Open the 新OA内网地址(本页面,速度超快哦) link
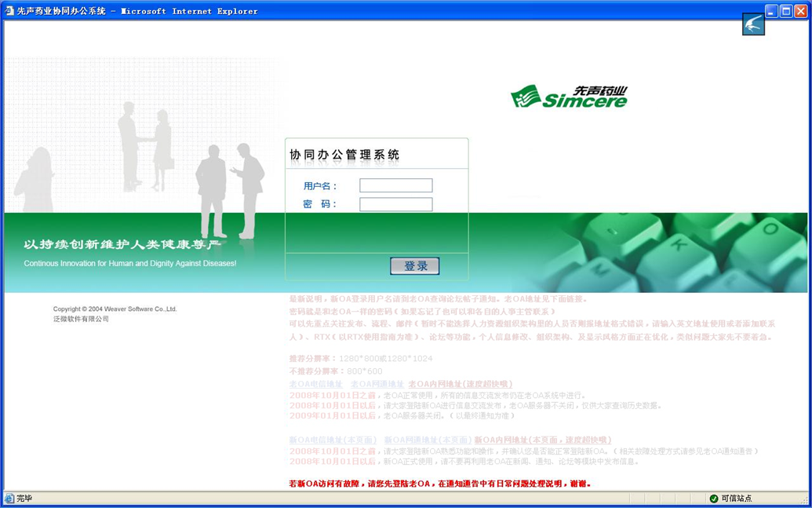This screenshot has width=812, height=508. pyautogui.click(x=543, y=440)
